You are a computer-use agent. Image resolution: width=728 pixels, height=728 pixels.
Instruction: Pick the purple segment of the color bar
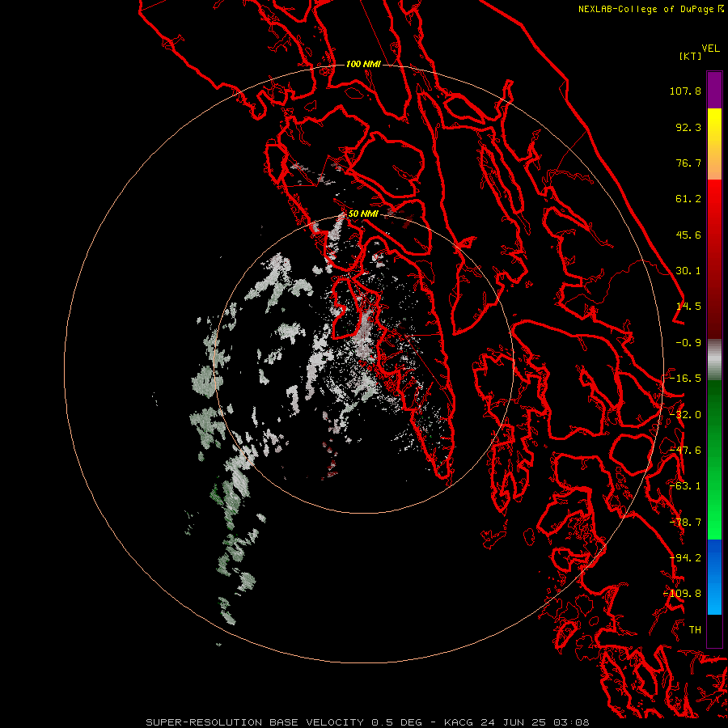tap(714, 90)
